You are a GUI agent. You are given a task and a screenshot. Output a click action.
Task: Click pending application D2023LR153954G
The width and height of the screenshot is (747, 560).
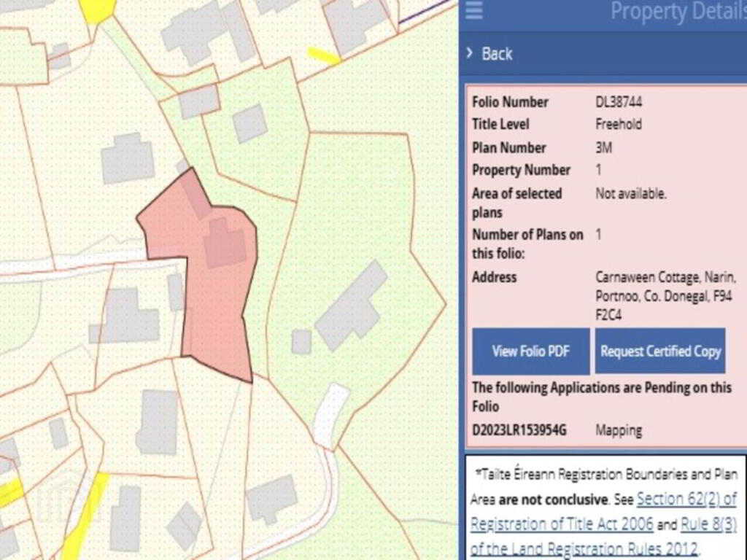519,430
